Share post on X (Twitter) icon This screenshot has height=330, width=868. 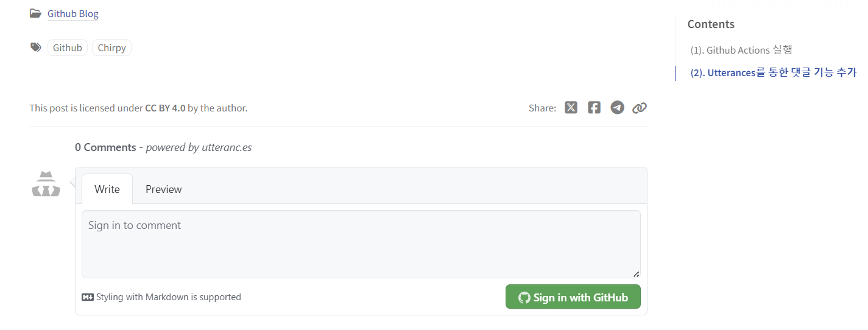pyautogui.click(x=571, y=108)
